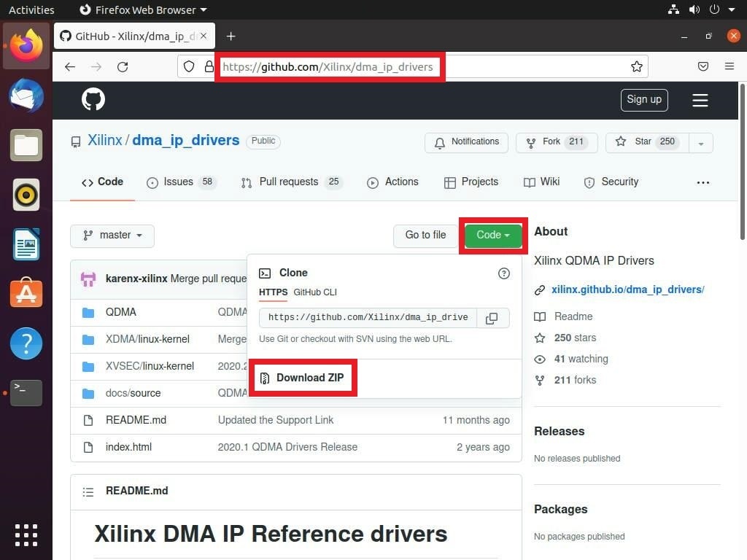
Task: Copy the clone URL with clipboard icon
Action: pos(492,318)
